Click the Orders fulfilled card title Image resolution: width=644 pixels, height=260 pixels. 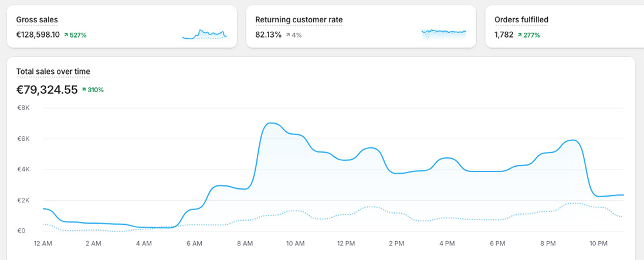coord(521,20)
